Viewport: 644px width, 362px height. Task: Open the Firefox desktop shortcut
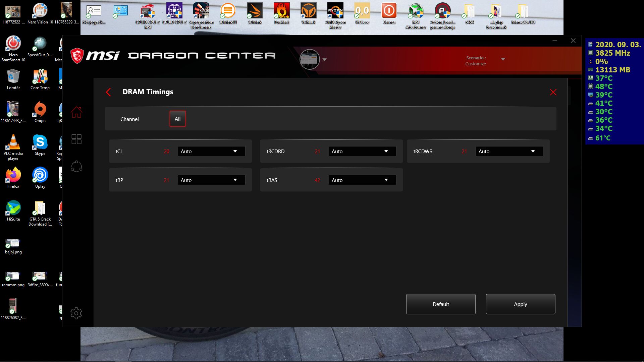click(x=13, y=178)
